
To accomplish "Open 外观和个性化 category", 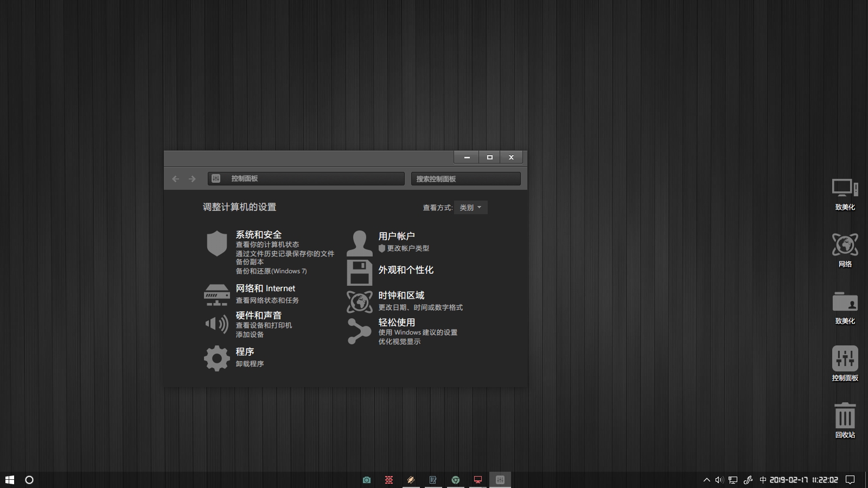I will pos(406,269).
